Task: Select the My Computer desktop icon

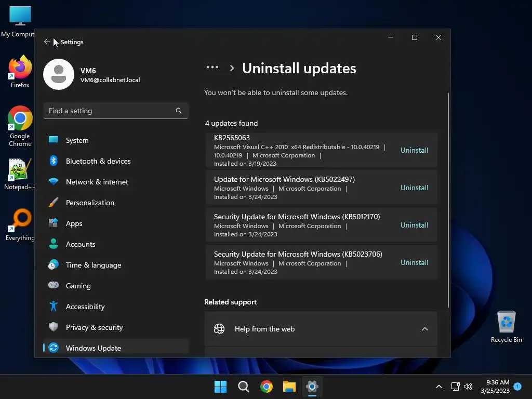Action: tap(18, 22)
